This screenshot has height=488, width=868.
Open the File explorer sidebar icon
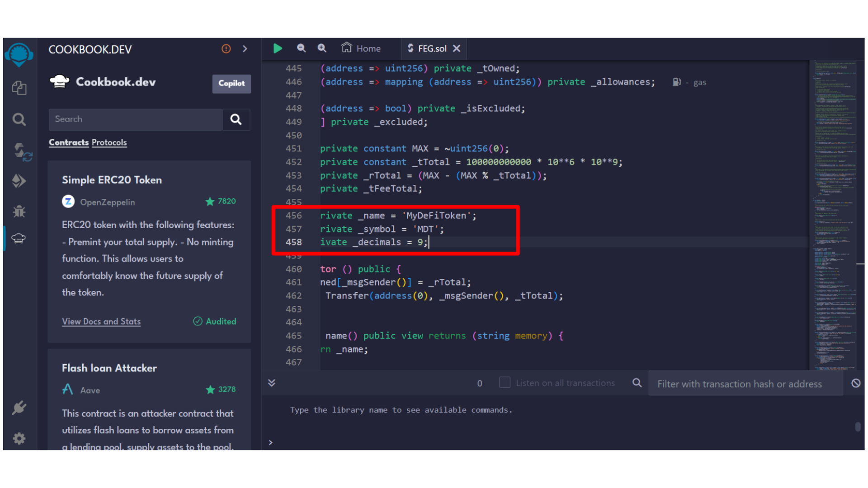19,88
